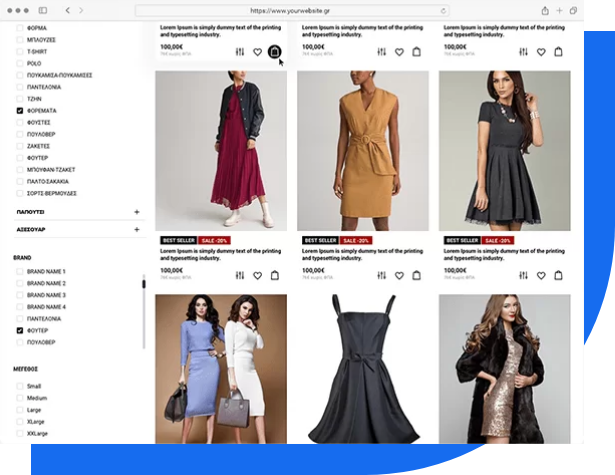Click compare icon directly above mustard dress photo
Screen dimensions: 615x475
382,52
